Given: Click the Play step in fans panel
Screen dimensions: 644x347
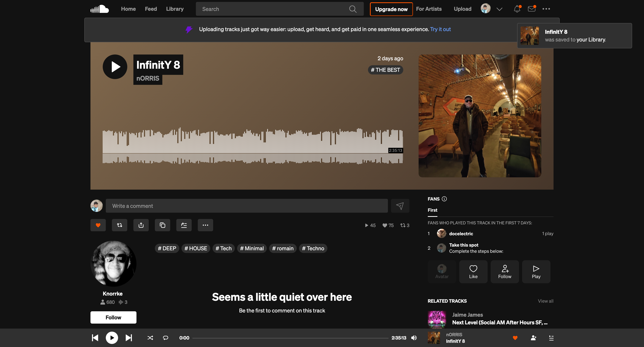Looking at the screenshot, I should [536, 272].
